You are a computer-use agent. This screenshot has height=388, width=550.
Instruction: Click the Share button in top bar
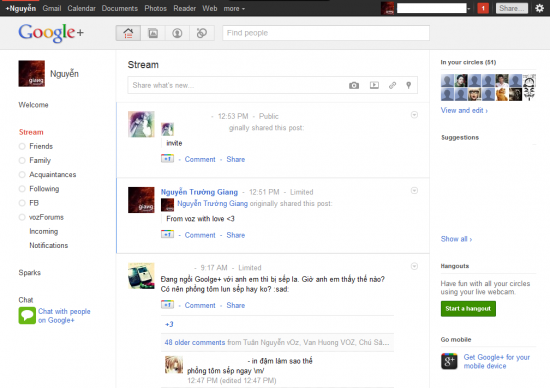[x=512, y=8]
